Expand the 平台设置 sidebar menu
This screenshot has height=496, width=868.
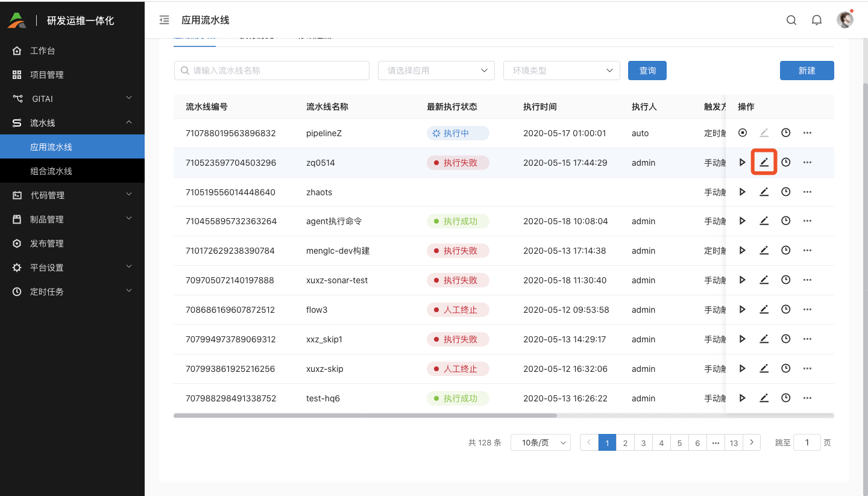click(x=72, y=267)
